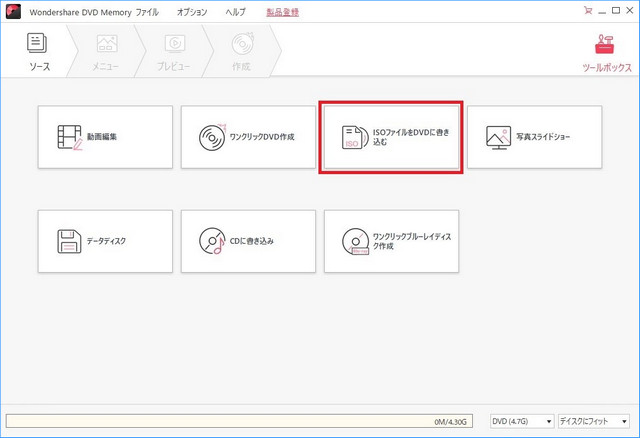Select the CDに書き込み label
This screenshot has width=640, height=438.
[252, 241]
